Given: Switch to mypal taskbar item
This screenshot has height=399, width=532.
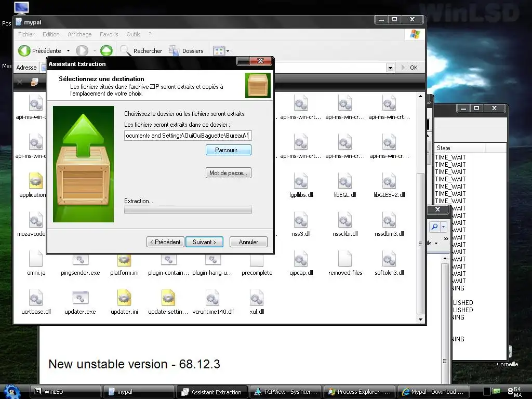Looking at the screenshot, I should pyautogui.click(x=138, y=392).
